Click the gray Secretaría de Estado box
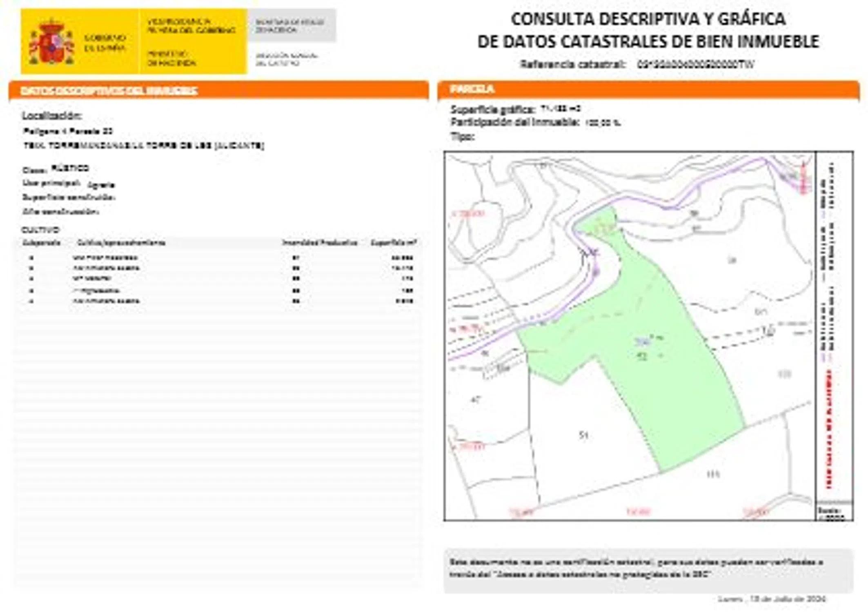 (291, 26)
